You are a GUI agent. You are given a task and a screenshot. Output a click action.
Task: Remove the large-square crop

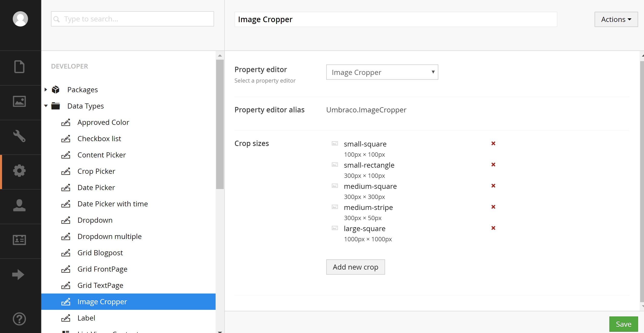point(493,228)
